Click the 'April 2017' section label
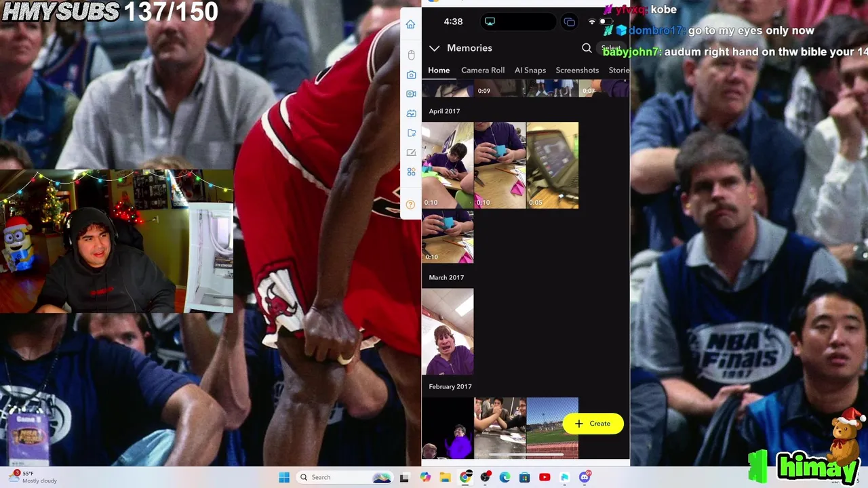Screen dimensions: 868x488 (x=444, y=111)
